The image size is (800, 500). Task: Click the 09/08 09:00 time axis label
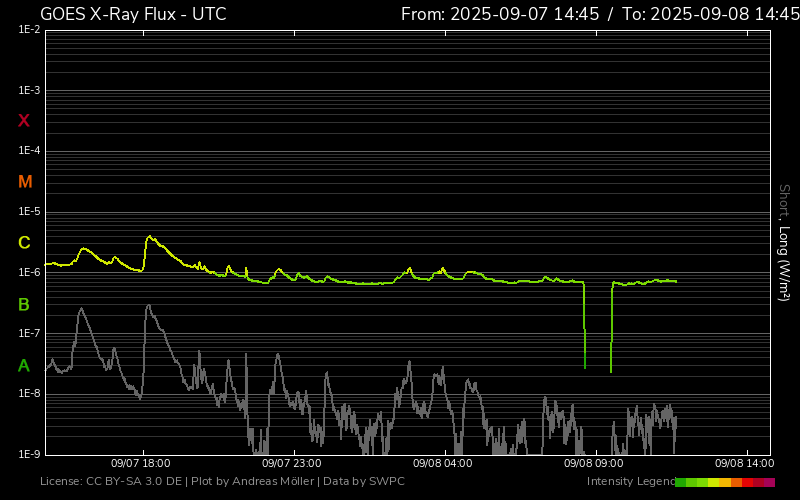coord(594,464)
